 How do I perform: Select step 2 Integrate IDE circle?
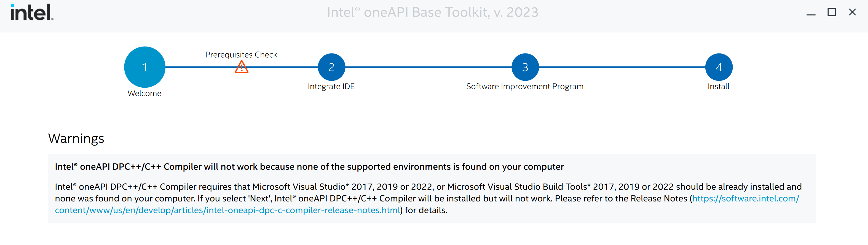(331, 67)
